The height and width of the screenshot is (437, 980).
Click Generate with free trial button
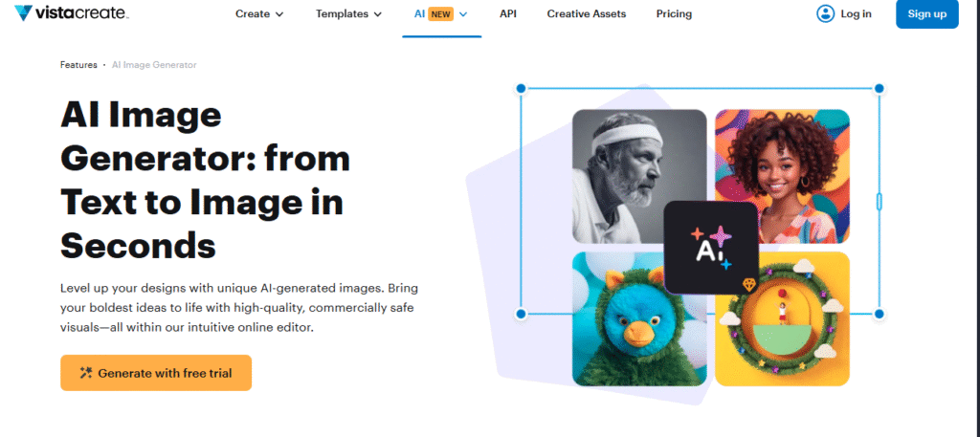tap(156, 373)
